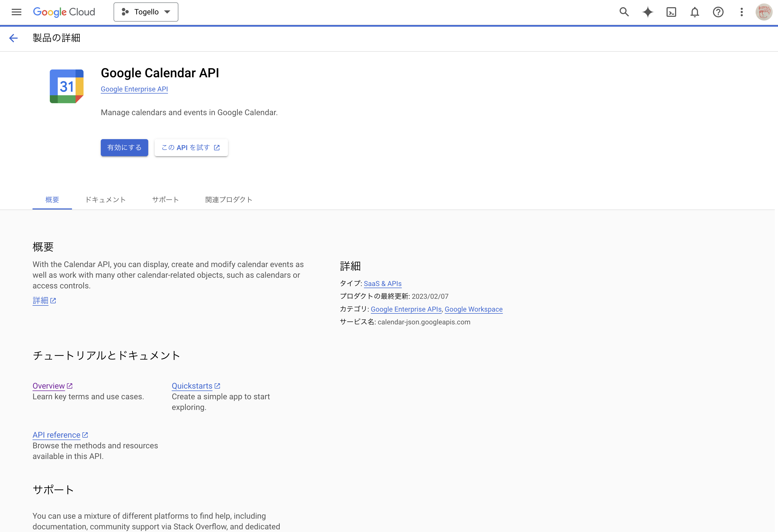The height and width of the screenshot is (532, 778).
Task: Switch to the サポート tab
Action: coord(165,200)
